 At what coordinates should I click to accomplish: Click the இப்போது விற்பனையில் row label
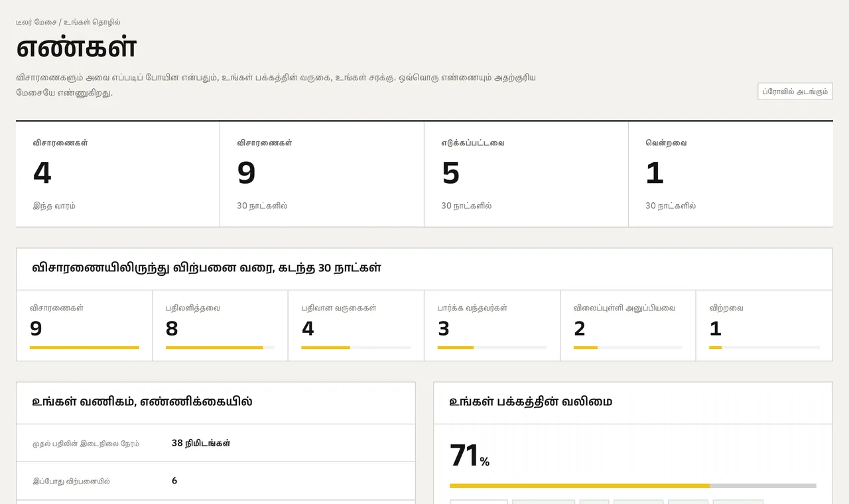(x=72, y=481)
